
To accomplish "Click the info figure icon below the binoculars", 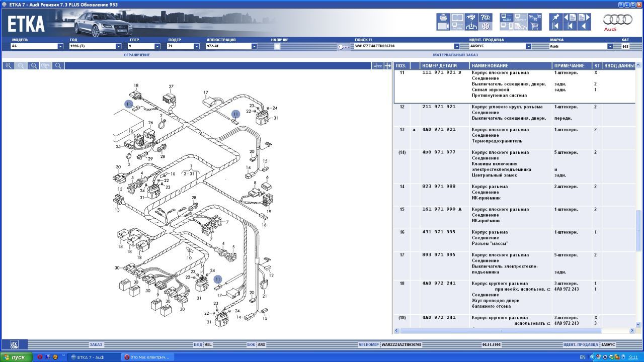I will tap(471, 26).
